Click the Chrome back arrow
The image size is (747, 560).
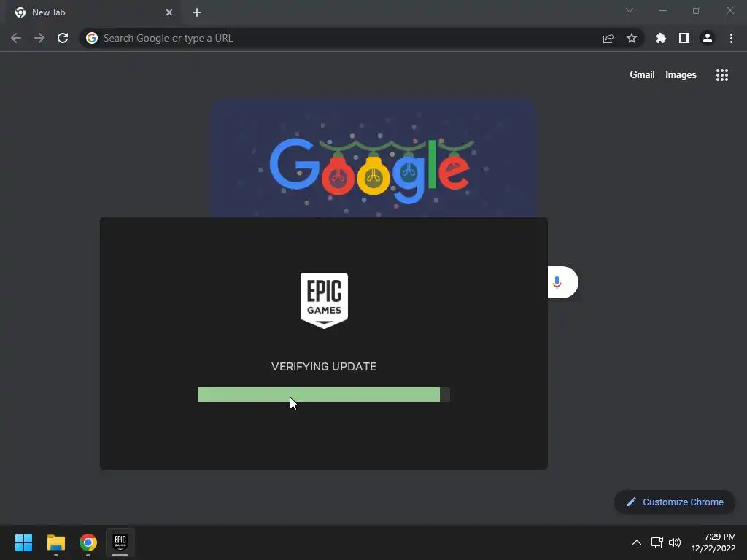coord(16,38)
